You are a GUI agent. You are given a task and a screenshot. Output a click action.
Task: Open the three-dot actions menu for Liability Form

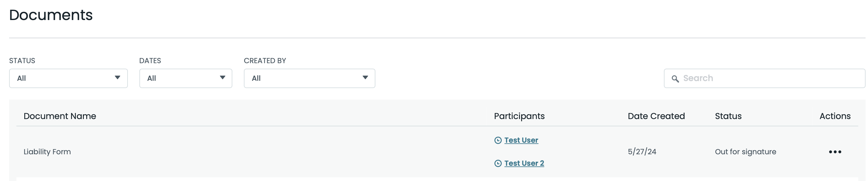click(x=835, y=152)
